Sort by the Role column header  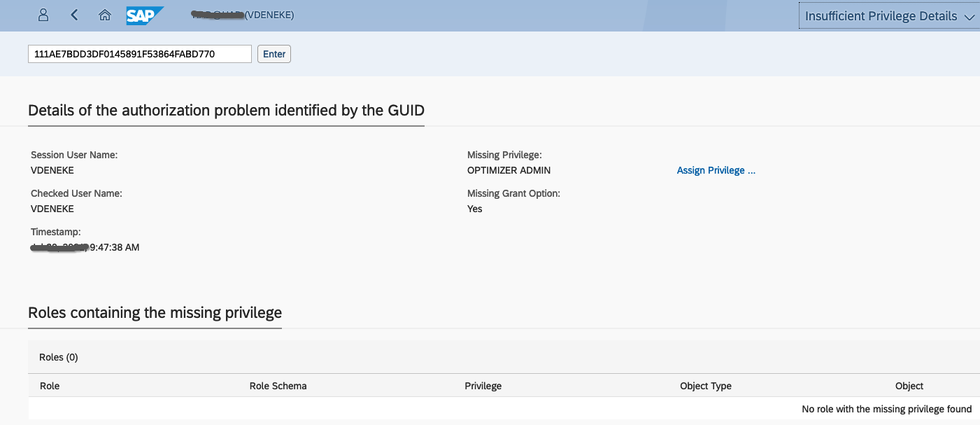[x=50, y=386]
